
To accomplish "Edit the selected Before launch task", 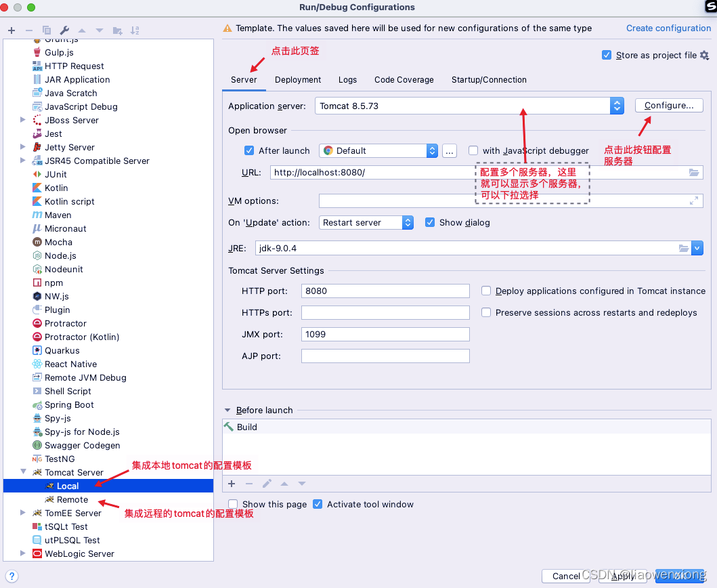I will point(267,484).
